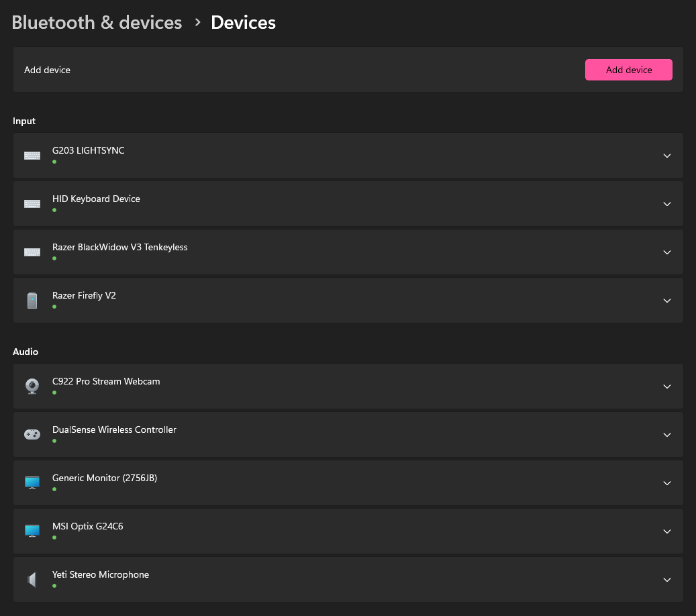Click the C922 Pro Stream Webcam icon
696x616 pixels.
click(32, 386)
